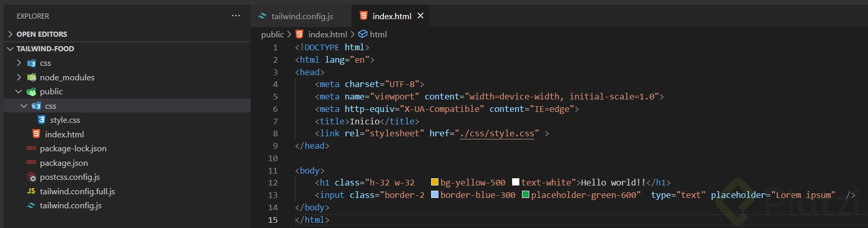Select the index.html editor tab
The width and height of the screenshot is (868, 228).
392,16
